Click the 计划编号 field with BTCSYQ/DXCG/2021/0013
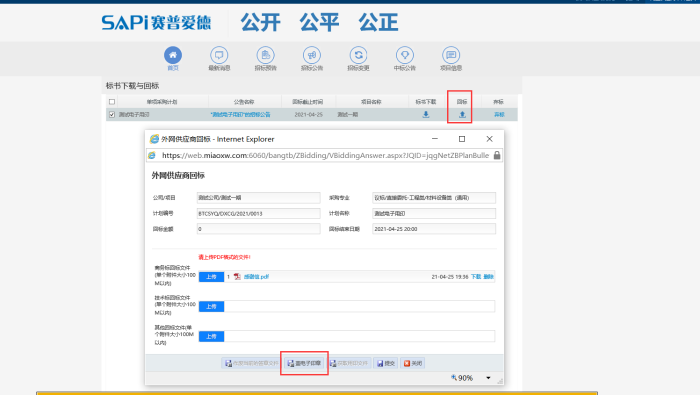The height and width of the screenshot is (395, 700). click(x=258, y=213)
